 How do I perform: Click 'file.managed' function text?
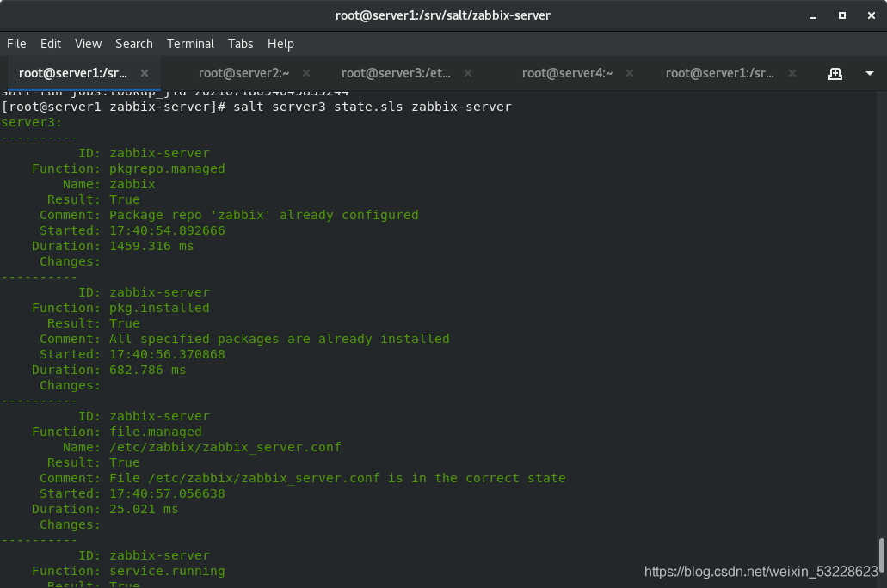click(155, 432)
